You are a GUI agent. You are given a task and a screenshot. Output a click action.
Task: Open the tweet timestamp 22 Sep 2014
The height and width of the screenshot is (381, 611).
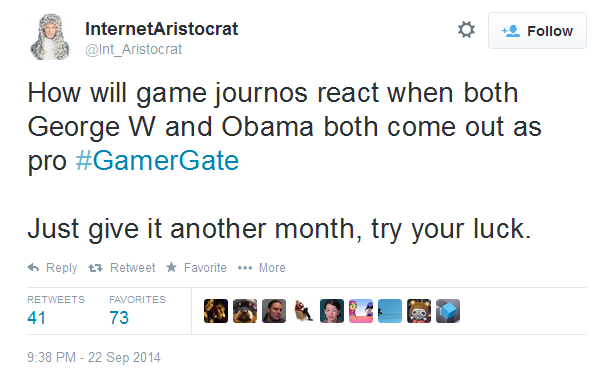94,357
